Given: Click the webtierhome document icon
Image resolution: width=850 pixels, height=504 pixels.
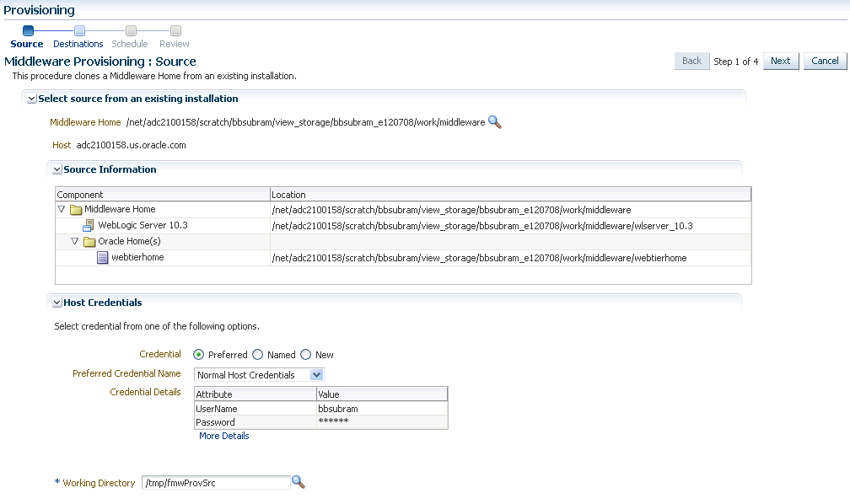Looking at the screenshot, I should pyautogui.click(x=103, y=257).
